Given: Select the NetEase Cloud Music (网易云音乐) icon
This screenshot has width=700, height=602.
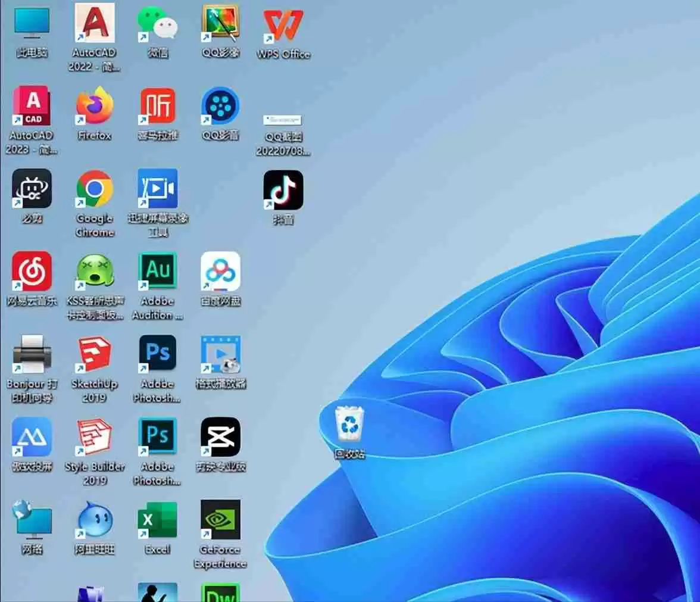Looking at the screenshot, I should [32, 272].
